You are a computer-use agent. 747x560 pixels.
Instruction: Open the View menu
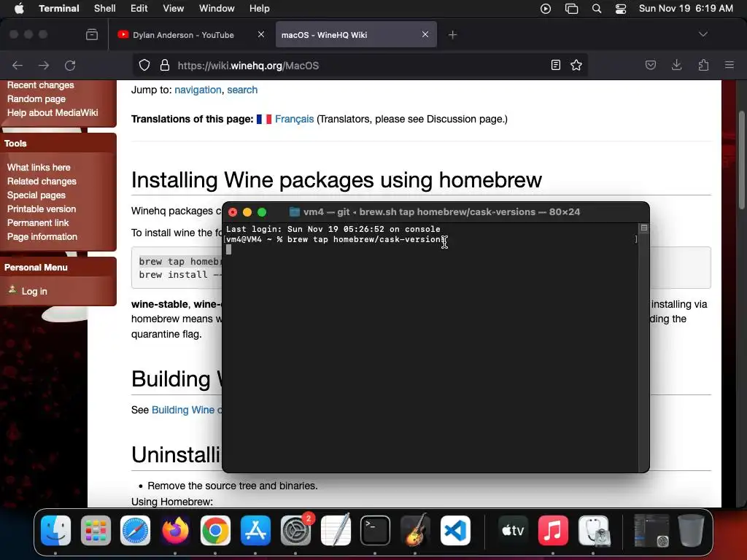(174, 9)
